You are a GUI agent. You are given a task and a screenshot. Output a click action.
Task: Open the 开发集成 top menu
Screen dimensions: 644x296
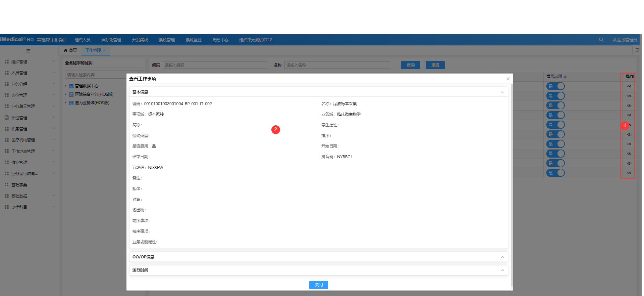[140, 40]
